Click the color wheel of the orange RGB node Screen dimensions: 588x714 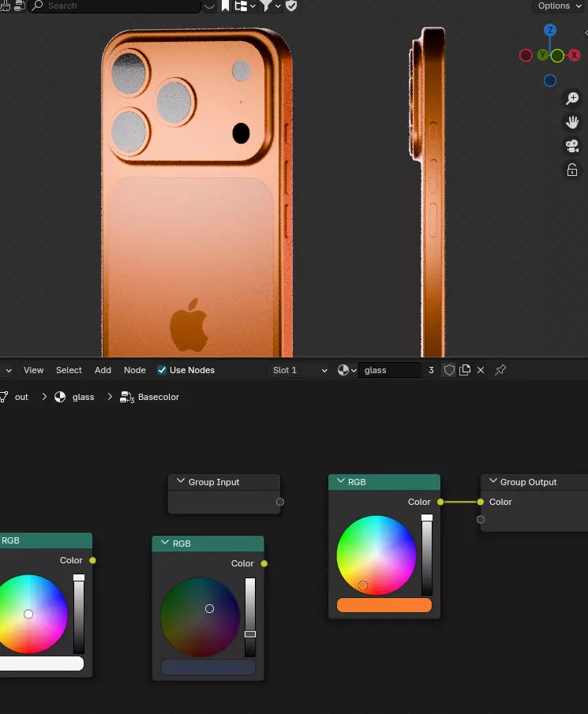pos(376,555)
